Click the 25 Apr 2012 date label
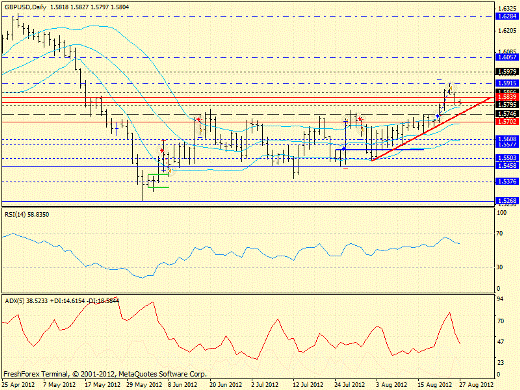The image size is (520, 390). click(18, 384)
